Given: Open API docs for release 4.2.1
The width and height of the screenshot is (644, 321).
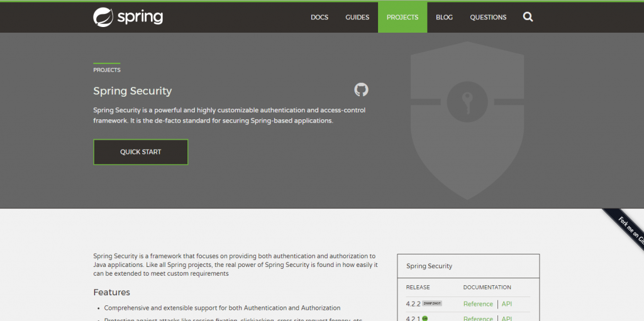Looking at the screenshot, I should pyautogui.click(x=507, y=318).
